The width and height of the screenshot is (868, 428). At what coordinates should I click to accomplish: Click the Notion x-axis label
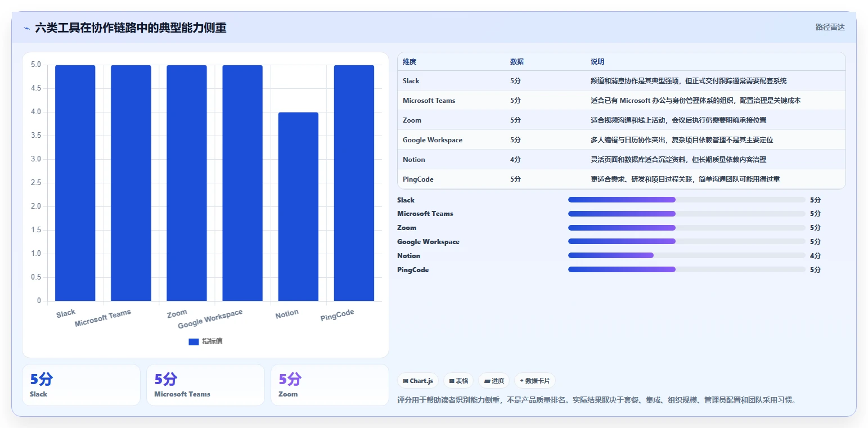pos(287,314)
